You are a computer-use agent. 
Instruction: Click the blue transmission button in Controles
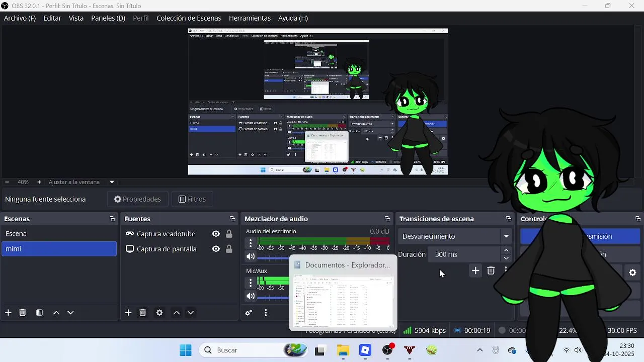pos(580,236)
